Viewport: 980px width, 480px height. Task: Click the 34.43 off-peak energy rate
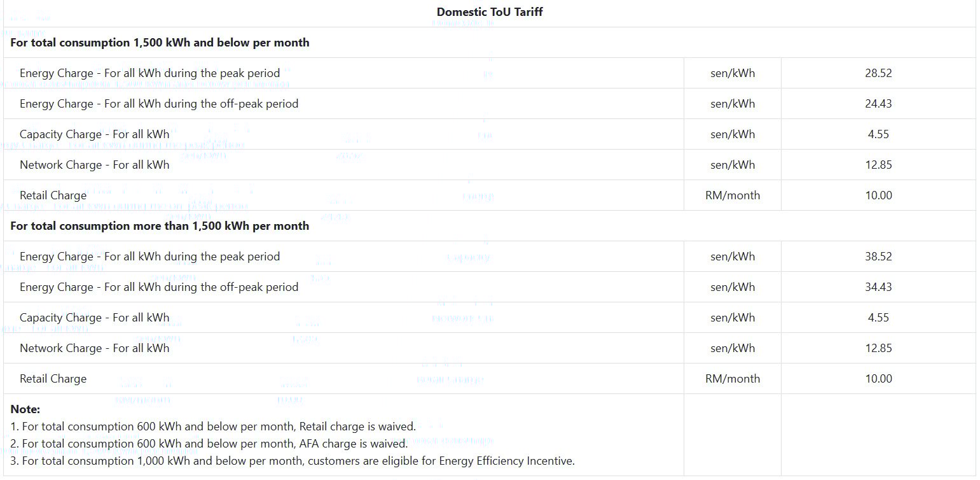point(878,287)
